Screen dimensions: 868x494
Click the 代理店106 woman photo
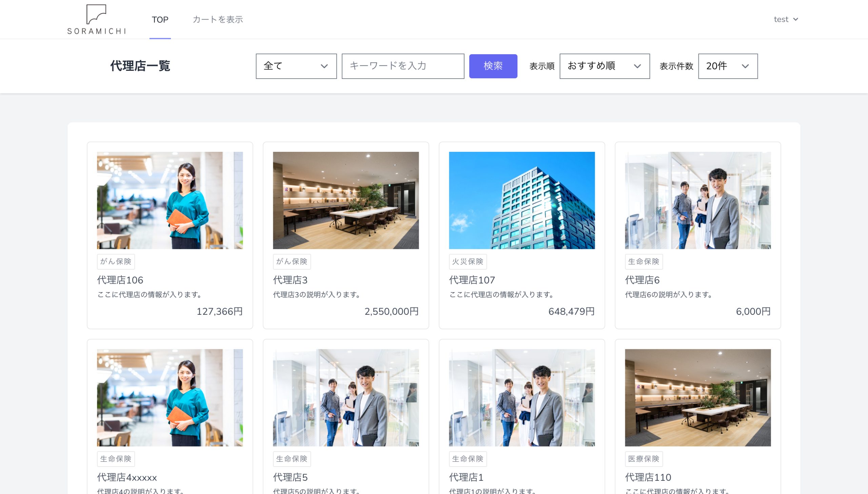170,200
